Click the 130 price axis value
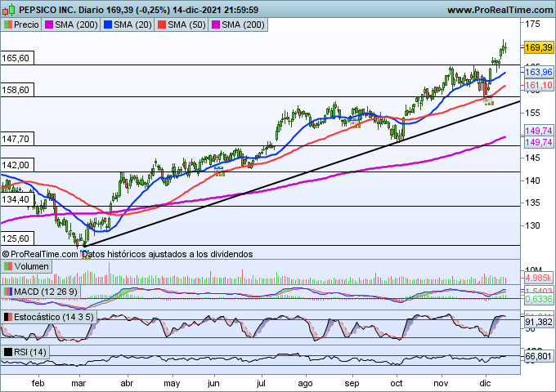 (x=533, y=225)
